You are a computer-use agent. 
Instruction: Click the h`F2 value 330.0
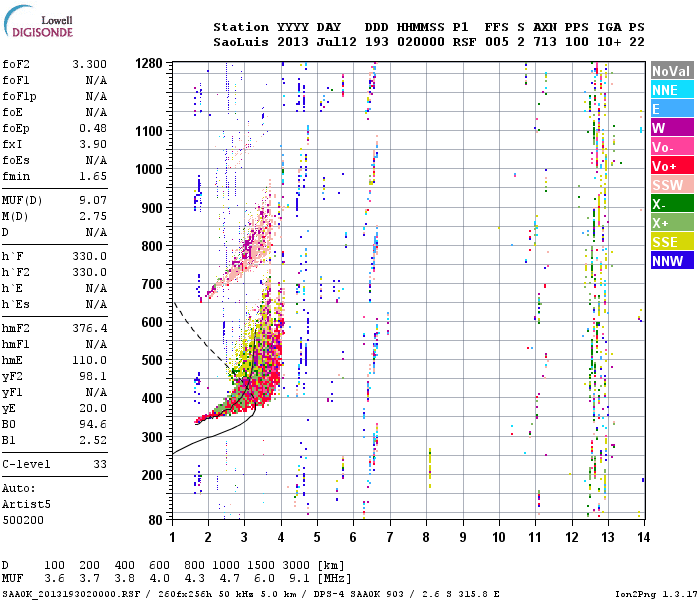click(x=89, y=272)
